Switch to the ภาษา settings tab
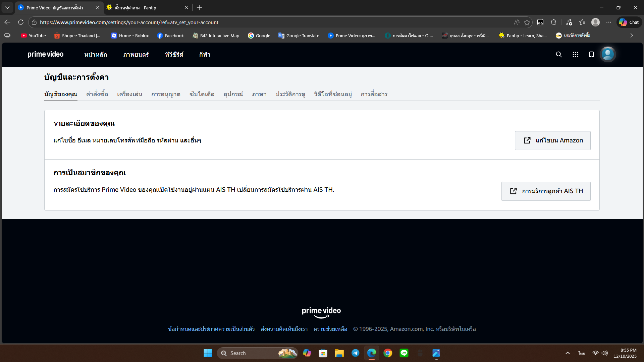The image size is (644, 362). [259, 94]
